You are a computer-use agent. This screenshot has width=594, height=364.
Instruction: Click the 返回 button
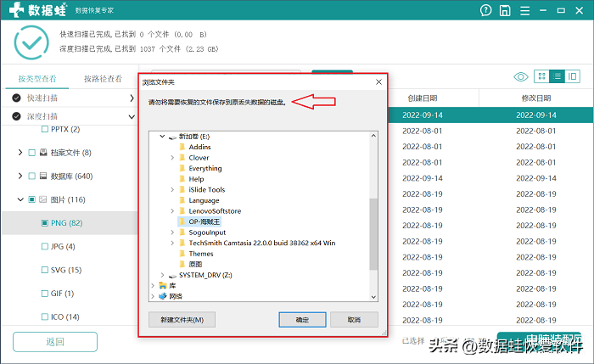(x=55, y=342)
